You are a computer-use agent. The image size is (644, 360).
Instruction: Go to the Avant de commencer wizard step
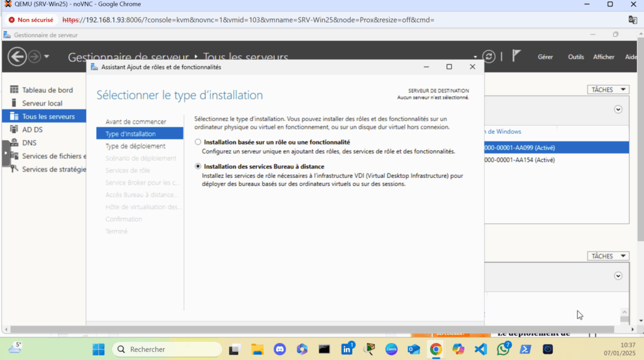pos(136,121)
